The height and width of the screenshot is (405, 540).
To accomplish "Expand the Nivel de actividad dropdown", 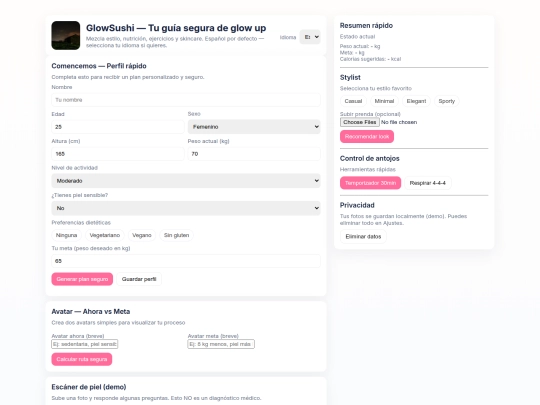I will 186,181.
